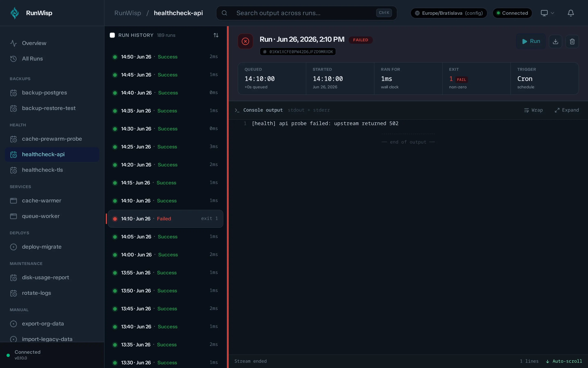Click the deploy-migrate manual icon
This screenshot has height=368, width=588.
(x=13, y=247)
